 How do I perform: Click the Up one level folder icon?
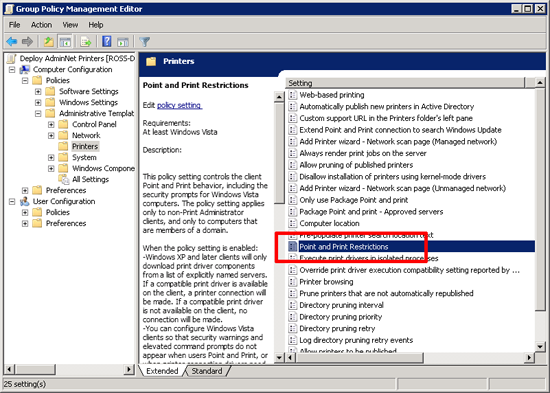point(48,42)
